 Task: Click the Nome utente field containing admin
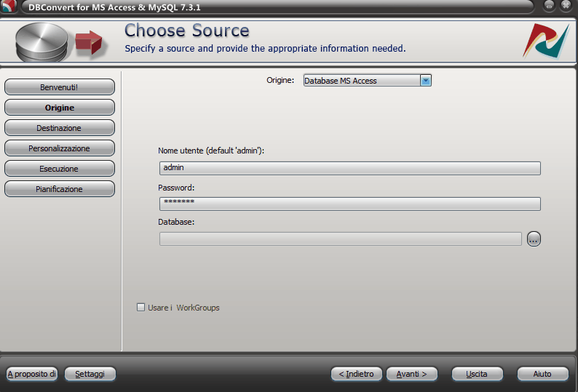point(350,168)
